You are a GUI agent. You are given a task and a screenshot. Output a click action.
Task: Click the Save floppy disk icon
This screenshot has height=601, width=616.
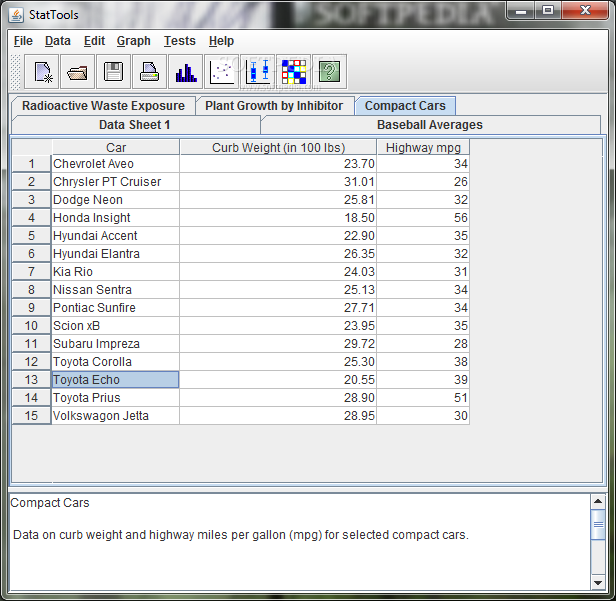[x=114, y=72]
